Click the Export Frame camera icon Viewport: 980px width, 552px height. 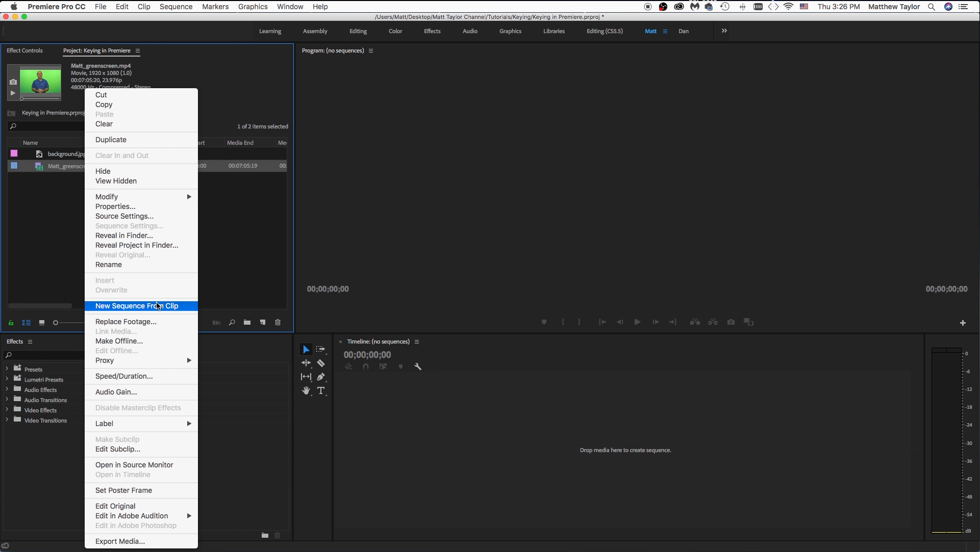[731, 322]
